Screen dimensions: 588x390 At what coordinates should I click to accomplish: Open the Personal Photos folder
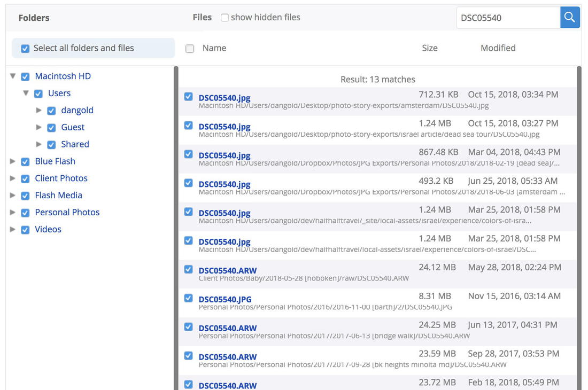point(67,212)
